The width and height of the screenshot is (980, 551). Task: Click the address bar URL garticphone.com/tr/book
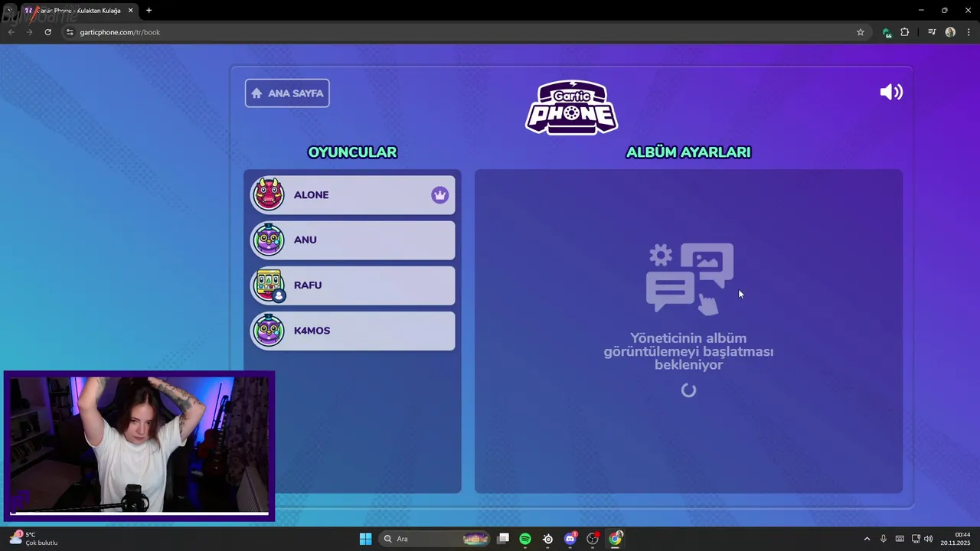click(x=119, y=32)
